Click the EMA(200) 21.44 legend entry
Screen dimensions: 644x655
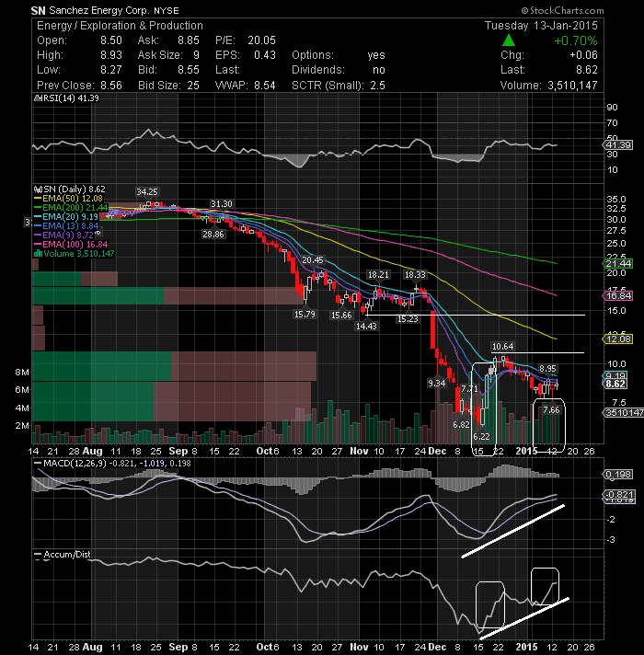71,208
